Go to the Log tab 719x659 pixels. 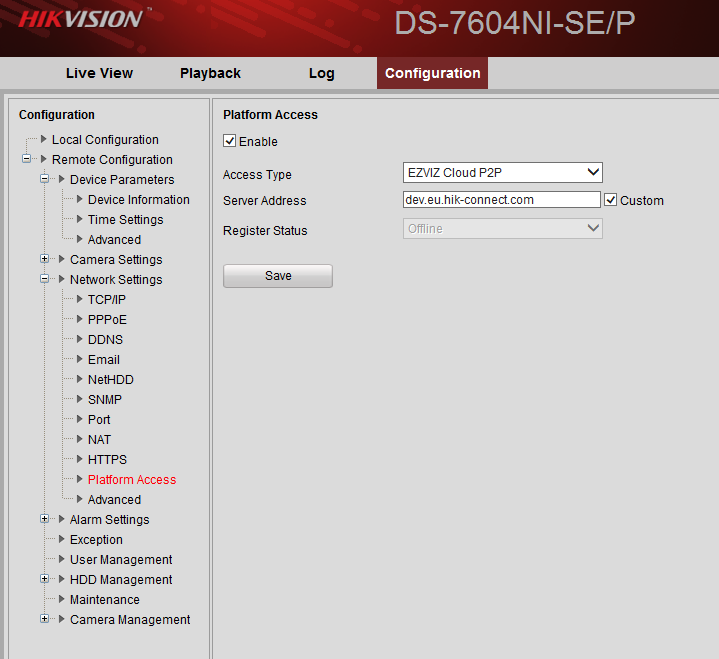[x=321, y=73]
